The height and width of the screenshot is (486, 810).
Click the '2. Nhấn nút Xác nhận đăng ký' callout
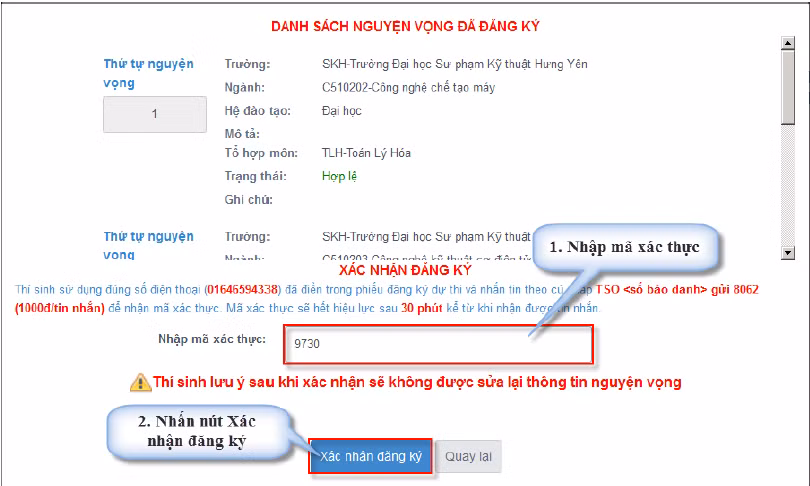197,431
